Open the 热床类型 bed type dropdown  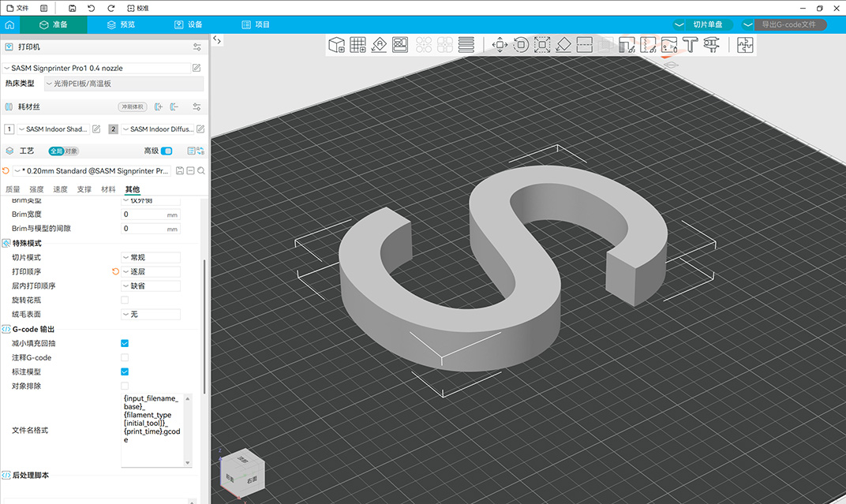click(x=123, y=84)
